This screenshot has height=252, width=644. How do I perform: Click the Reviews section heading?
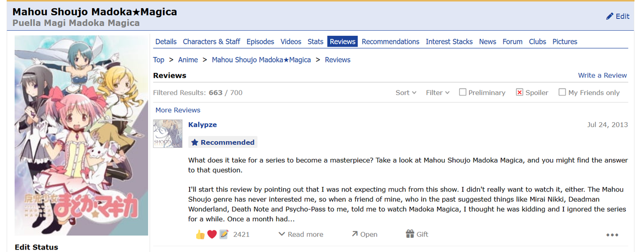coord(170,75)
